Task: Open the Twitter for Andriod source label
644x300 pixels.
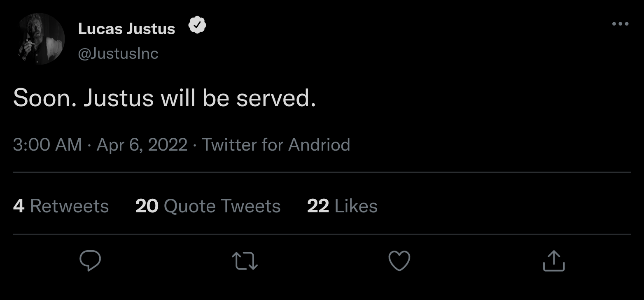Action: point(275,145)
